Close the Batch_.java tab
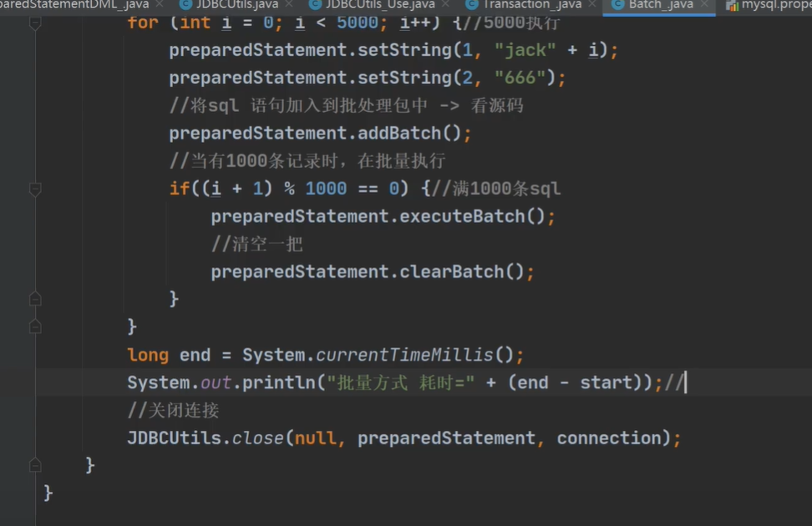Viewport: 812px width, 526px height. tap(704, 4)
